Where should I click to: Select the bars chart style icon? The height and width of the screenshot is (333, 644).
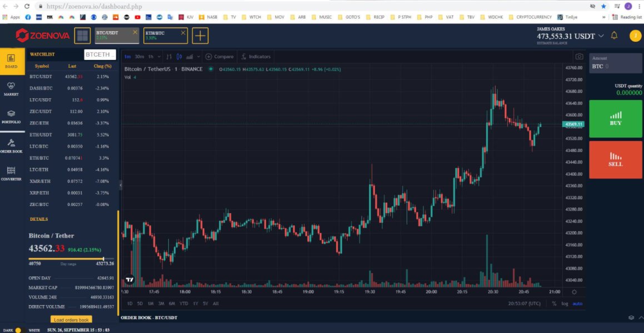tap(169, 57)
